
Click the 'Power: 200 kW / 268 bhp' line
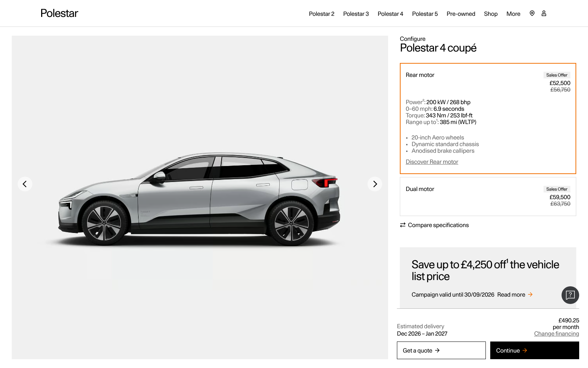click(438, 102)
